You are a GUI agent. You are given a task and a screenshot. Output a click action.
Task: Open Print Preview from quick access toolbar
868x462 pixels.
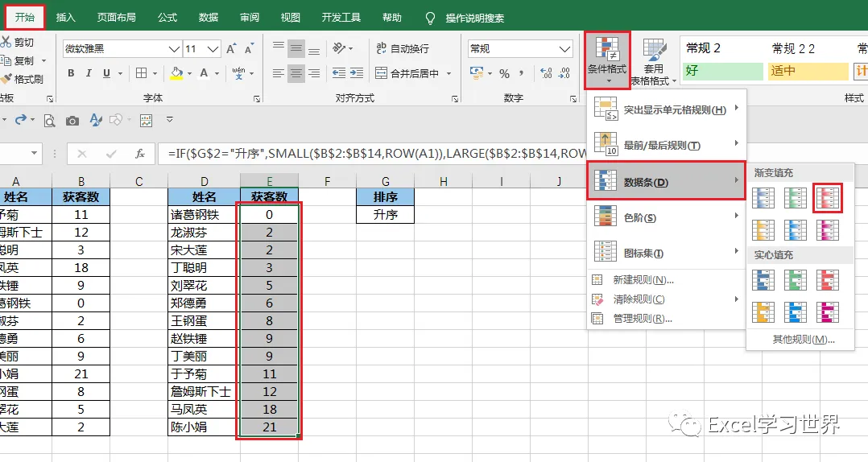49,120
